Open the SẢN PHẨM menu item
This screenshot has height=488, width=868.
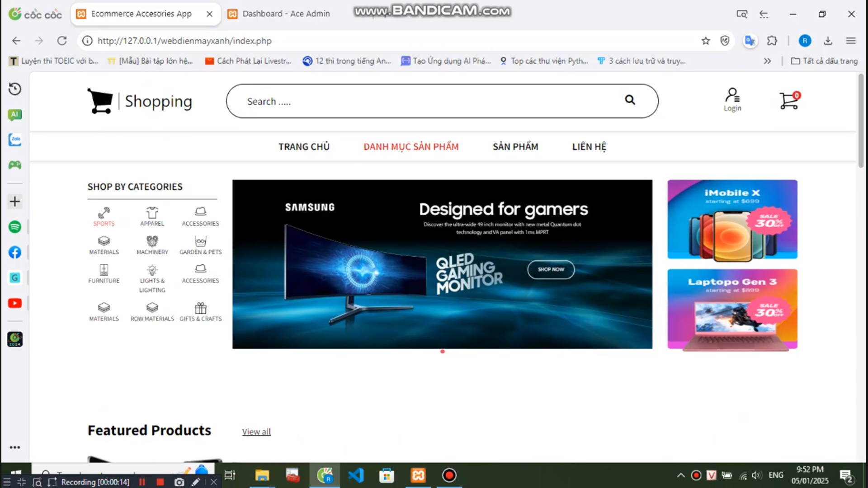(x=515, y=147)
